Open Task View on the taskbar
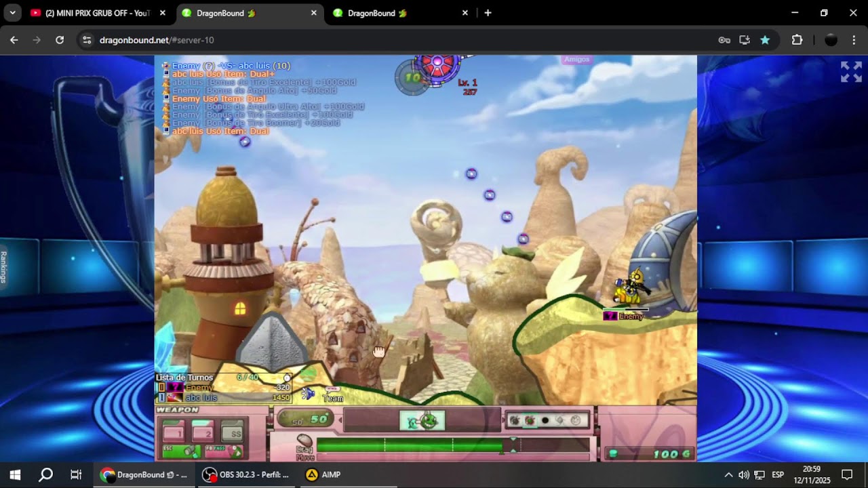868x488 pixels. tap(76, 474)
